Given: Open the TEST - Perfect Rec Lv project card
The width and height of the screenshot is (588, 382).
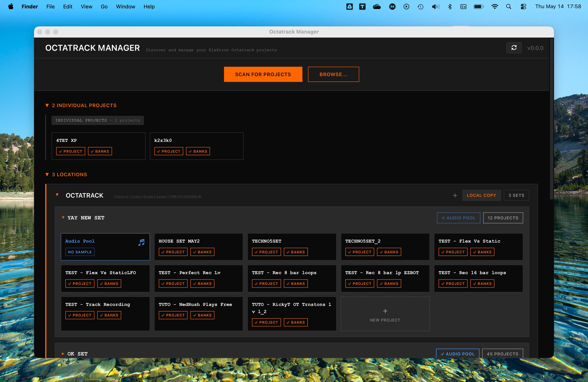Looking at the screenshot, I should tap(199, 278).
